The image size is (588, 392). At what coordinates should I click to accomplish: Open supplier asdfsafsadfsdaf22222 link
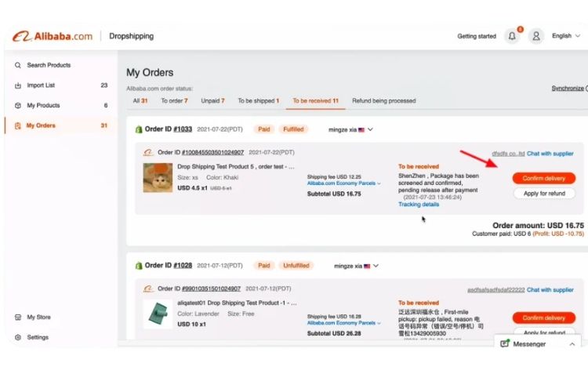(x=496, y=289)
